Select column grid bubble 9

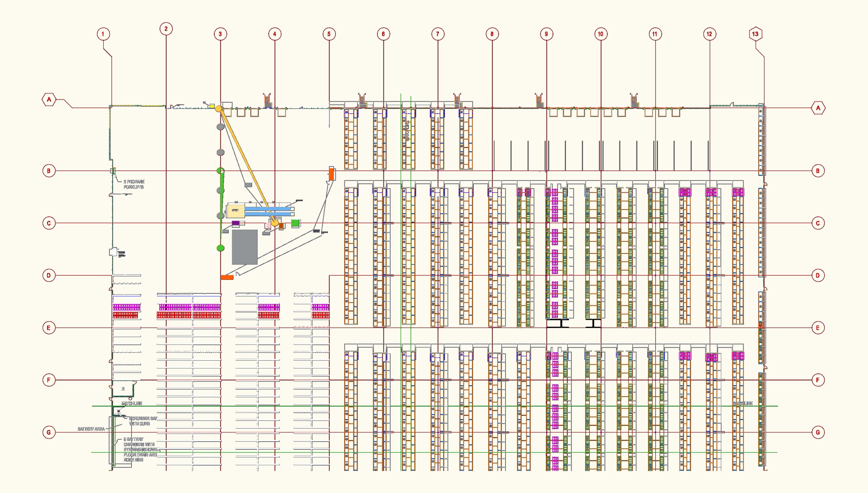click(546, 34)
